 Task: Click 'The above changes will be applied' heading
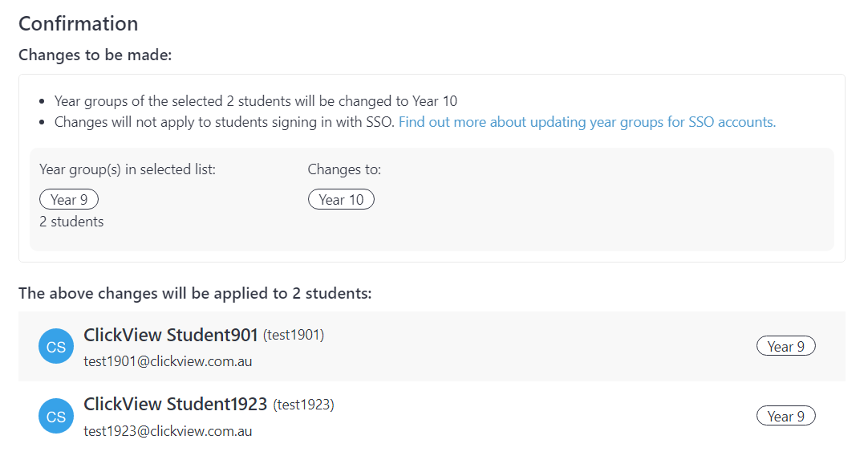[x=195, y=293]
